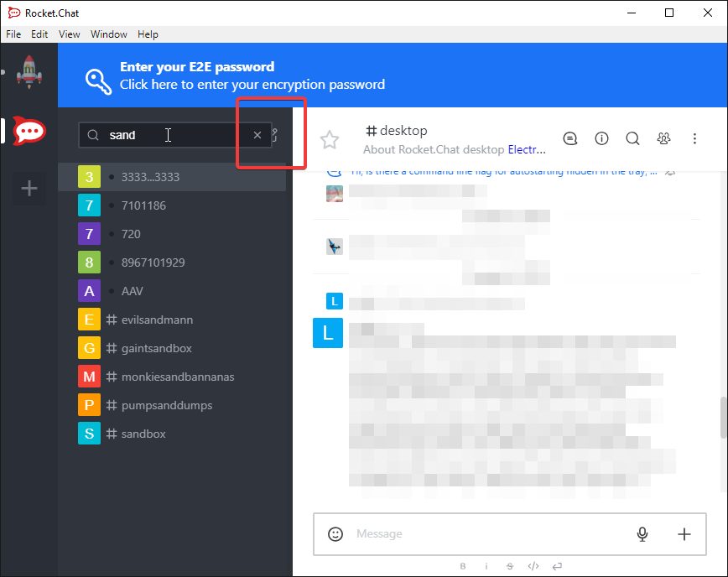Search messages with header magnifier icon
The height and width of the screenshot is (577, 728).
(x=632, y=138)
